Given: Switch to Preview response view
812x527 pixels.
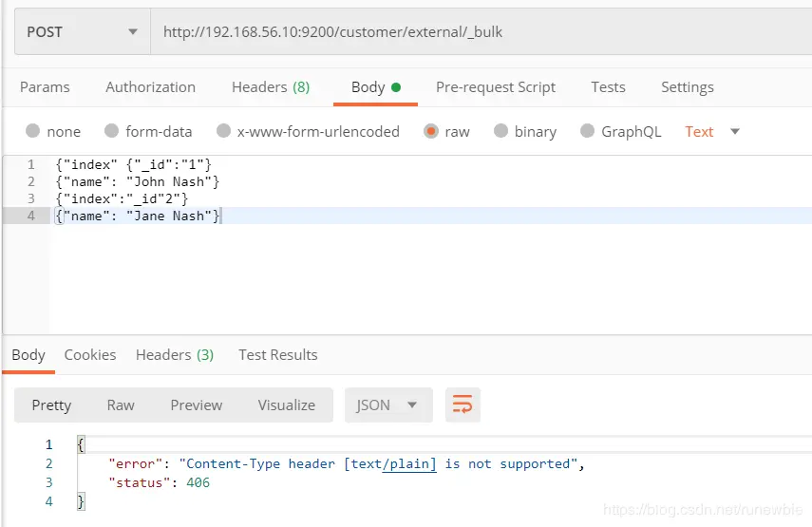Looking at the screenshot, I should click(197, 405).
